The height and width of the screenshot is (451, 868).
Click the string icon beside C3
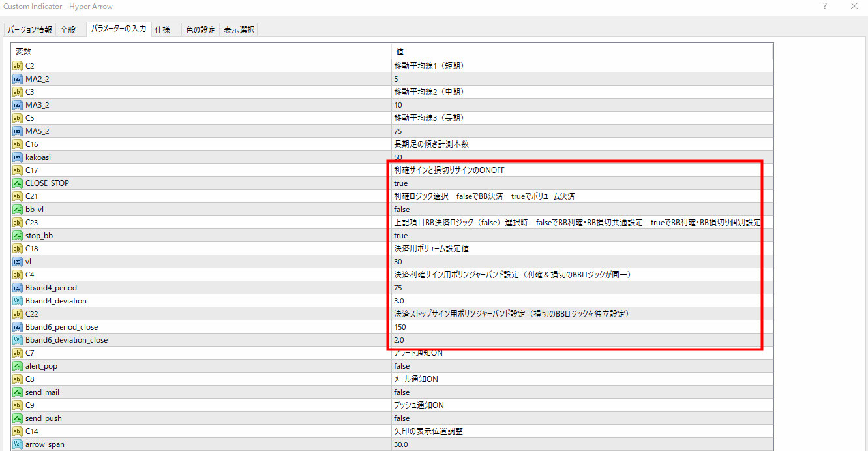[x=18, y=91]
